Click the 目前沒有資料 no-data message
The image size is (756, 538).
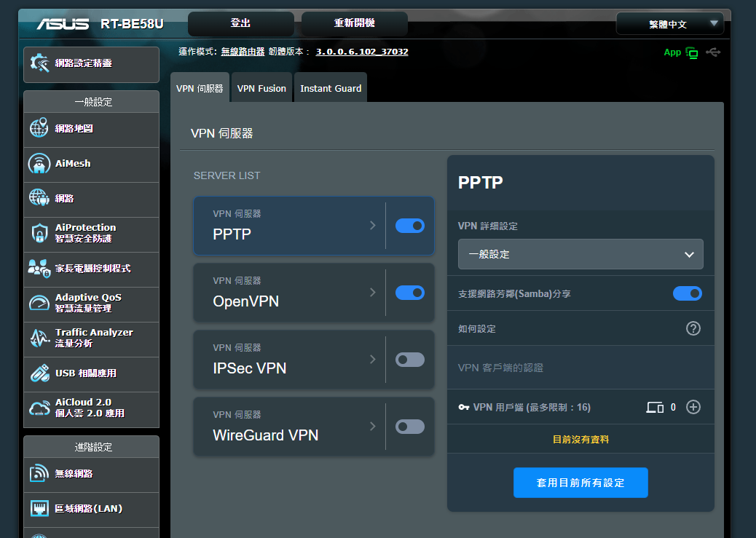580,439
